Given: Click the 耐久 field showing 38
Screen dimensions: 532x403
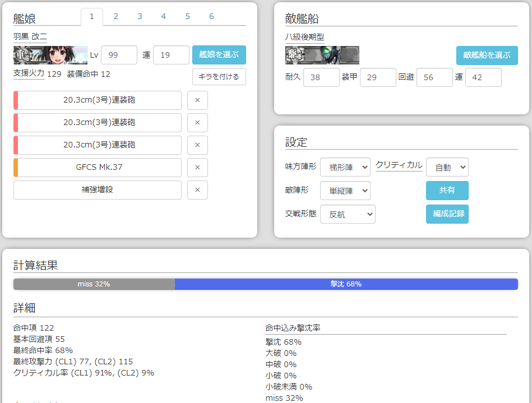Looking at the screenshot, I should coord(321,77).
